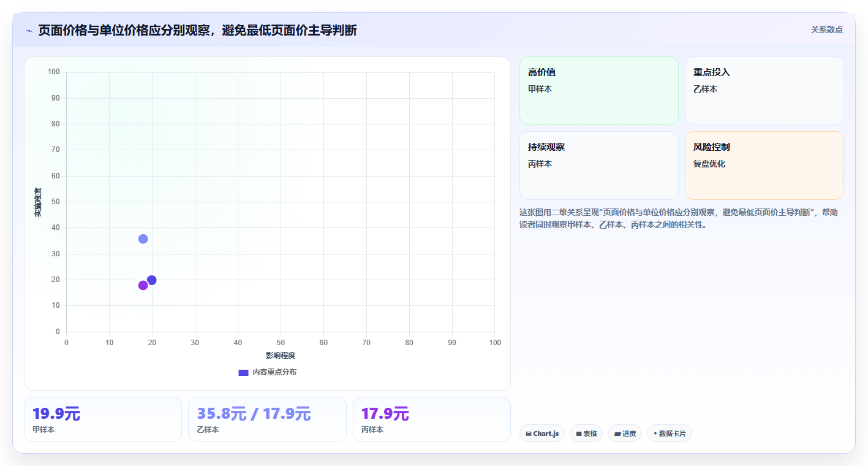Open the 重点投入 quadrant card
868x466 pixels.
pyautogui.click(x=764, y=91)
